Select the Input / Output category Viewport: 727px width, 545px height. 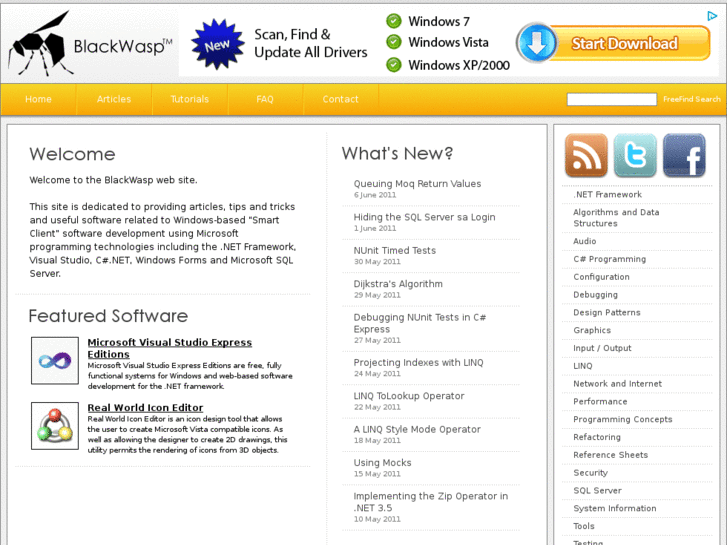pyautogui.click(x=602, y=348)
